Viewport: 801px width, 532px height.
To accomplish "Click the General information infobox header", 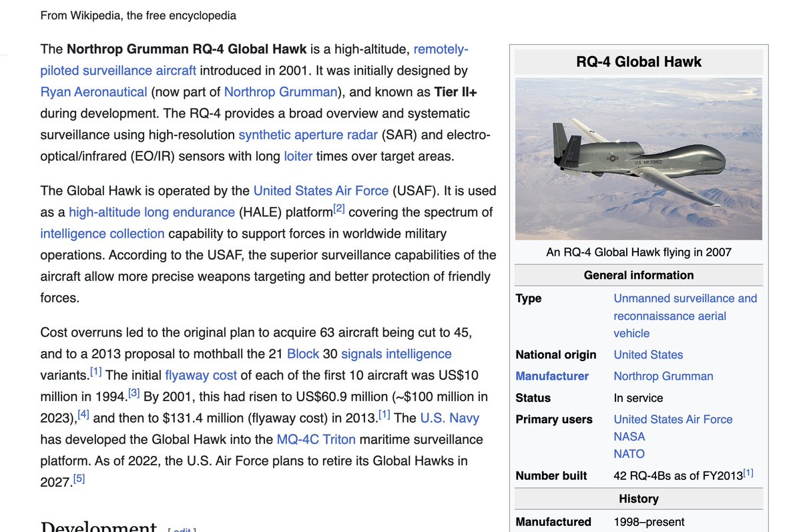I will [639, 275].
